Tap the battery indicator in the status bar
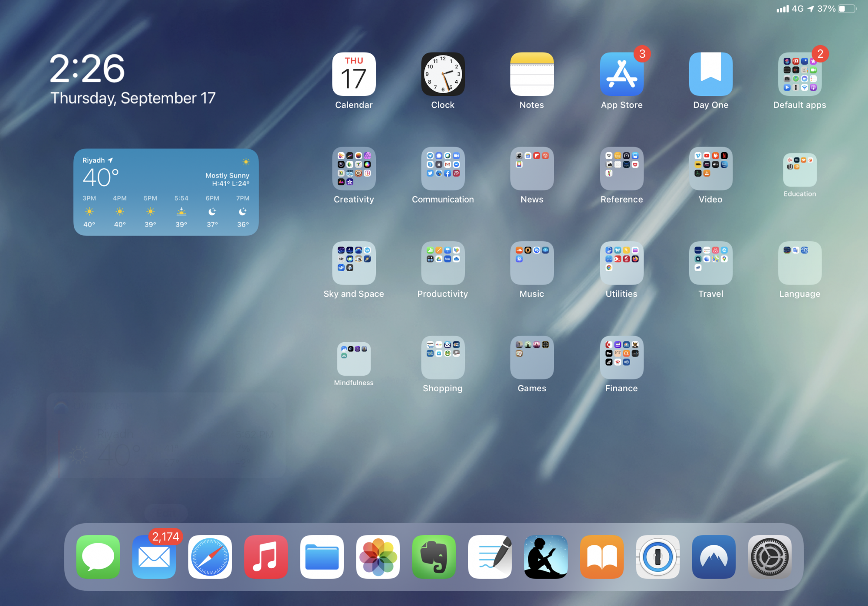 (847, 9)
